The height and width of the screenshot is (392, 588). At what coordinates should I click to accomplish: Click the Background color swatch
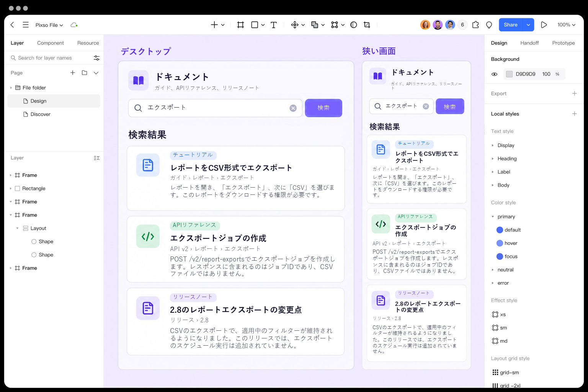pos(509,74)
